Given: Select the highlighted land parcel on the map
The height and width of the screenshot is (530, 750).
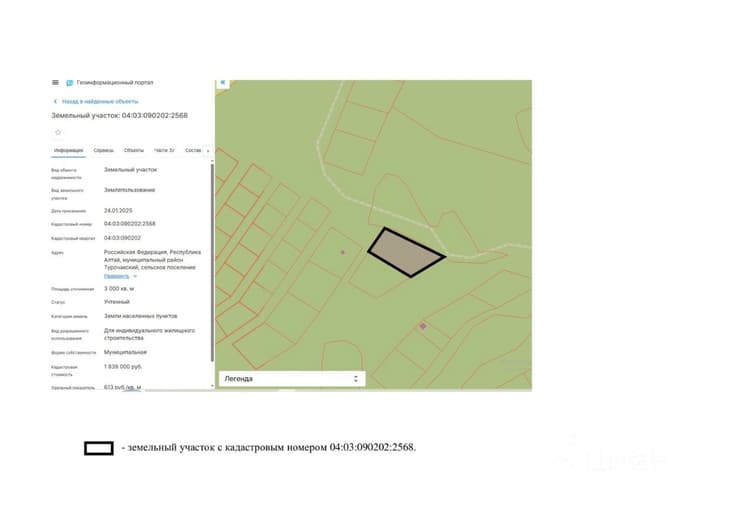Looking at the screenshot, I should 406,252.
